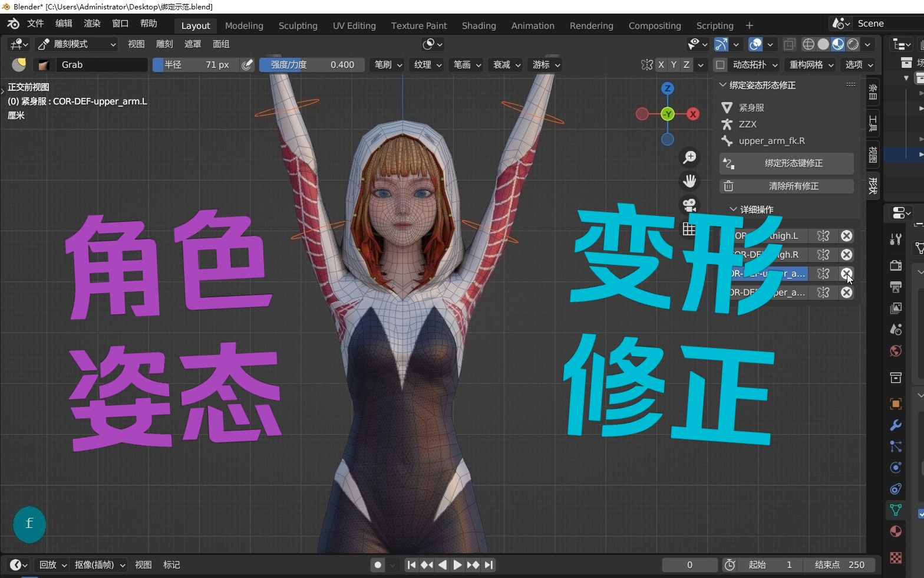The image size is (924, 578).
Task: Switch to the Shading workspace tab
Action: tap(479, 26)
